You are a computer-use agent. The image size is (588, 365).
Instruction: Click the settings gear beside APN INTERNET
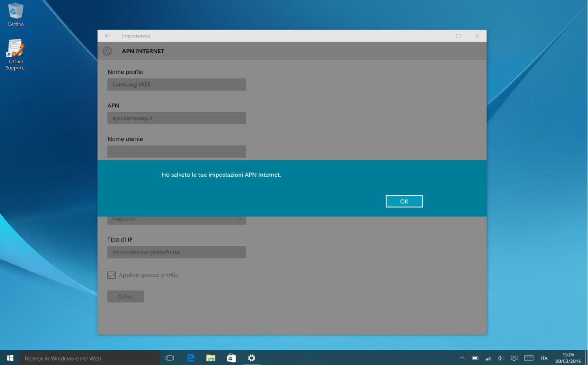click(107, 51)
